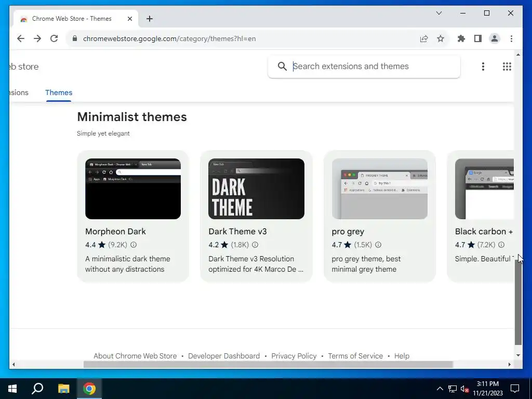
Task: Open the pro grey theme thumbnail
Action: (380, 189)
